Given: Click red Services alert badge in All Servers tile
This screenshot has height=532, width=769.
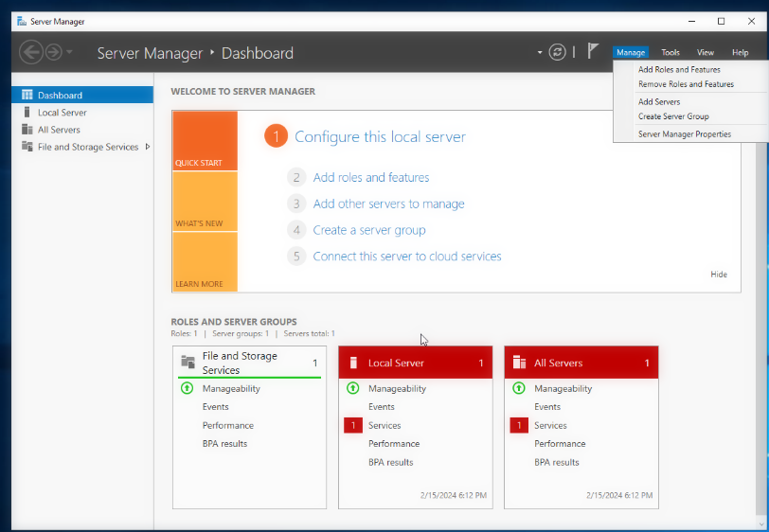Looking at the screenshot, I should [x=519, y=426].
